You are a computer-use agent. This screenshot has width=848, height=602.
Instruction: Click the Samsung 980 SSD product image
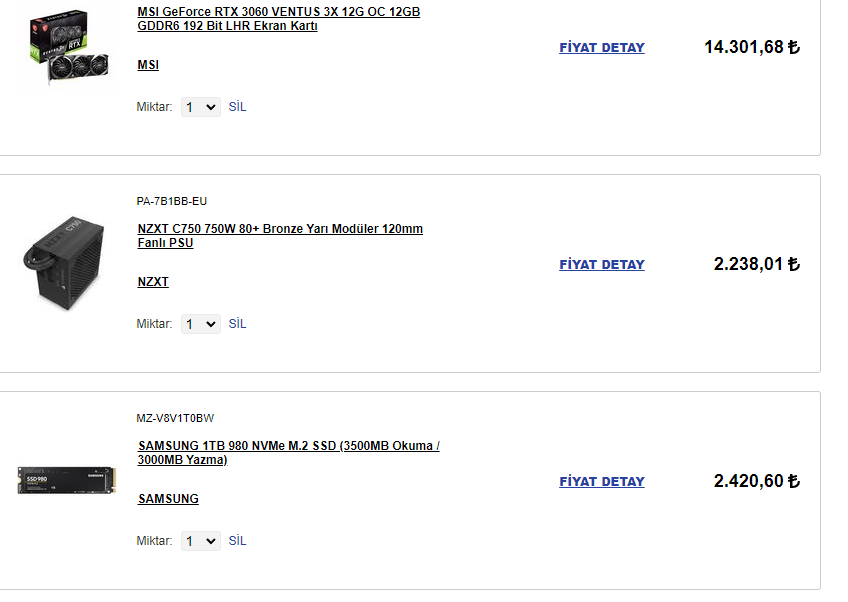pos(68,479)
